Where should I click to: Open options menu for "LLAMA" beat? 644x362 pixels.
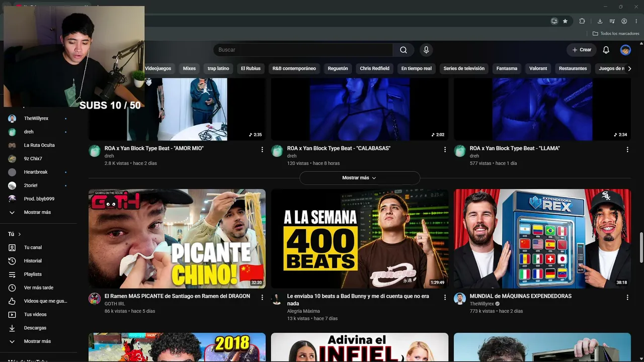tap(627, 149)
